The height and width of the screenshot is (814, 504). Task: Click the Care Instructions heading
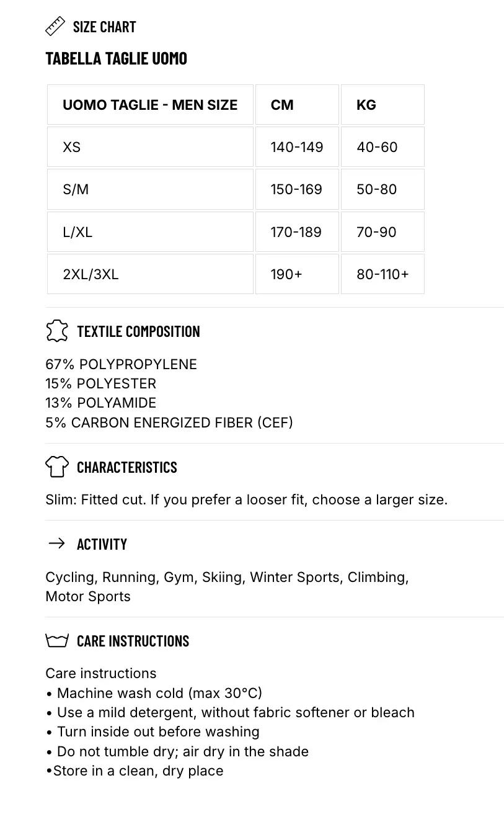pos(133,641)
